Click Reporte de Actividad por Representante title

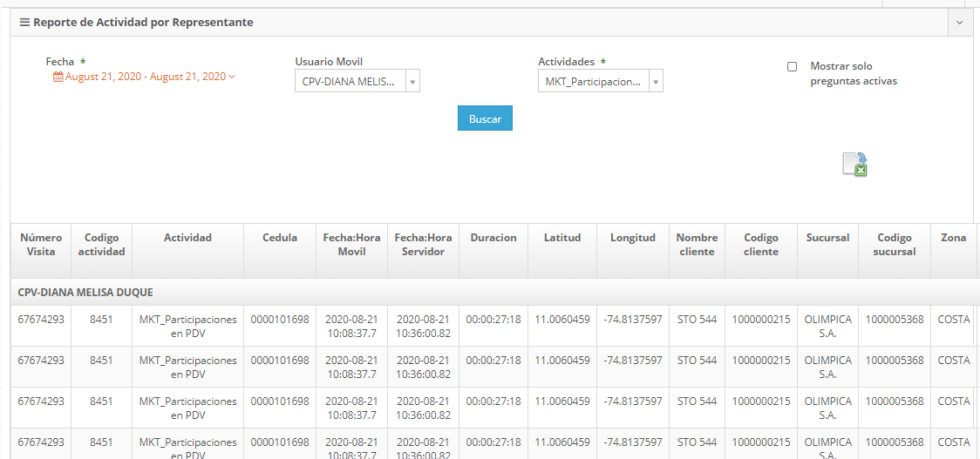(x=143, y=23)
